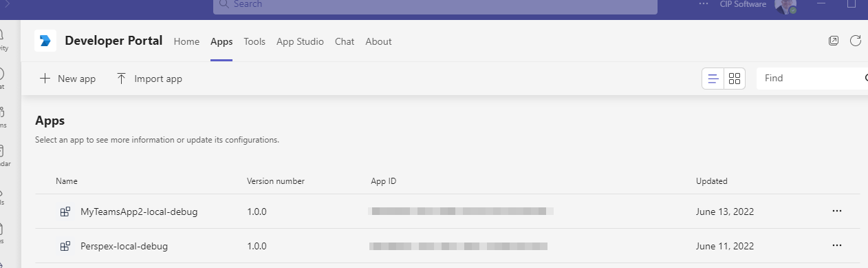Click the Developer Portal logo icon

coord(45,41)
